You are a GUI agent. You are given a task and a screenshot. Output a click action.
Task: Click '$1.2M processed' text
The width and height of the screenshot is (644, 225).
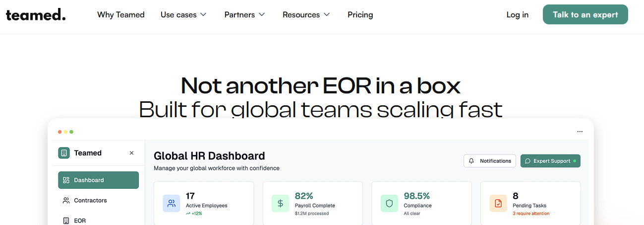[312, 214]
